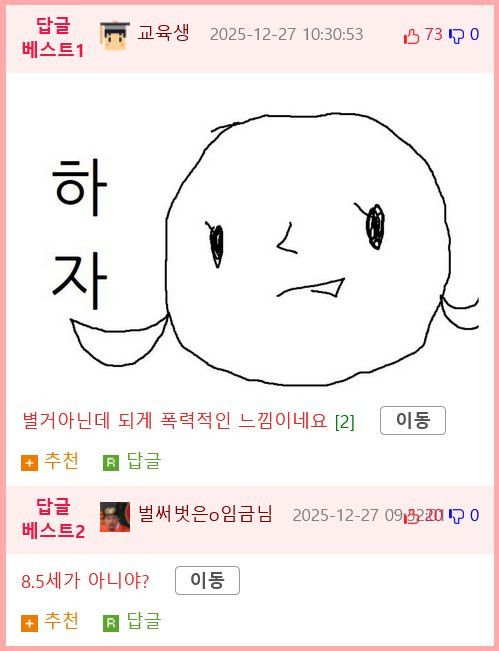Click 이동 button beside first comment

pos(413,421)
